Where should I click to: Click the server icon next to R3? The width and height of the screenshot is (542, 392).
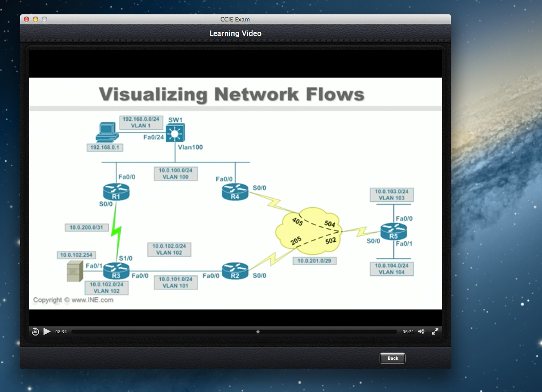point(74,272)
